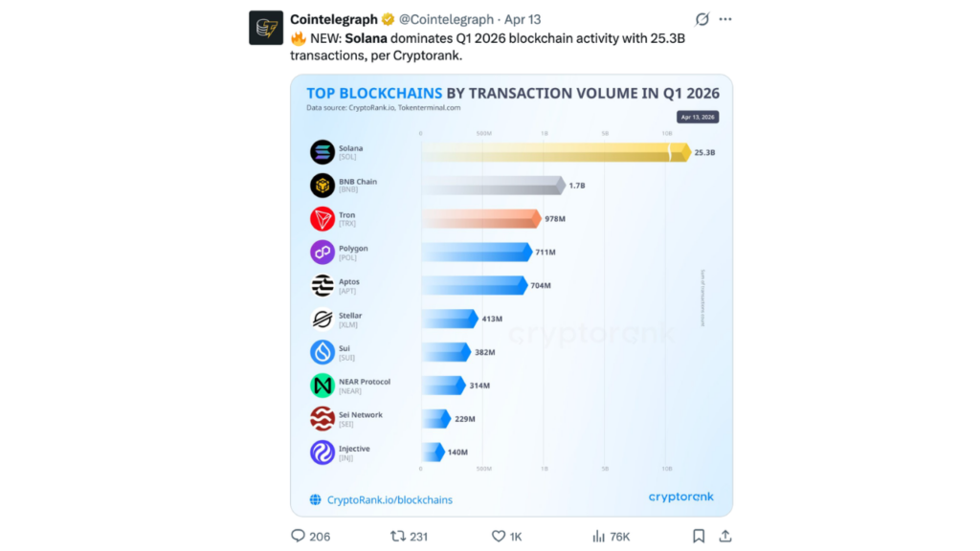
Task: Select the Tron (TRX) logo
Action: [x=323, y=218]
